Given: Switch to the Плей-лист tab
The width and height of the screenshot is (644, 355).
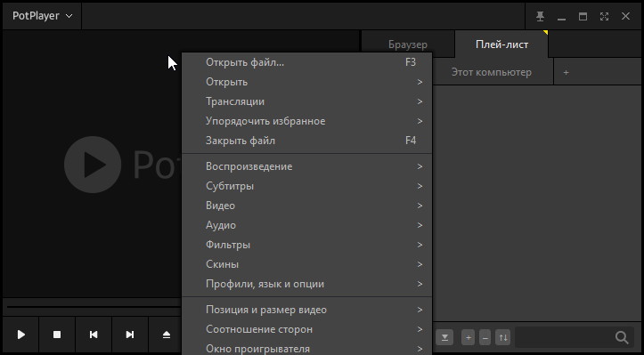Looking at the screenshot, I should coord(501,44).
